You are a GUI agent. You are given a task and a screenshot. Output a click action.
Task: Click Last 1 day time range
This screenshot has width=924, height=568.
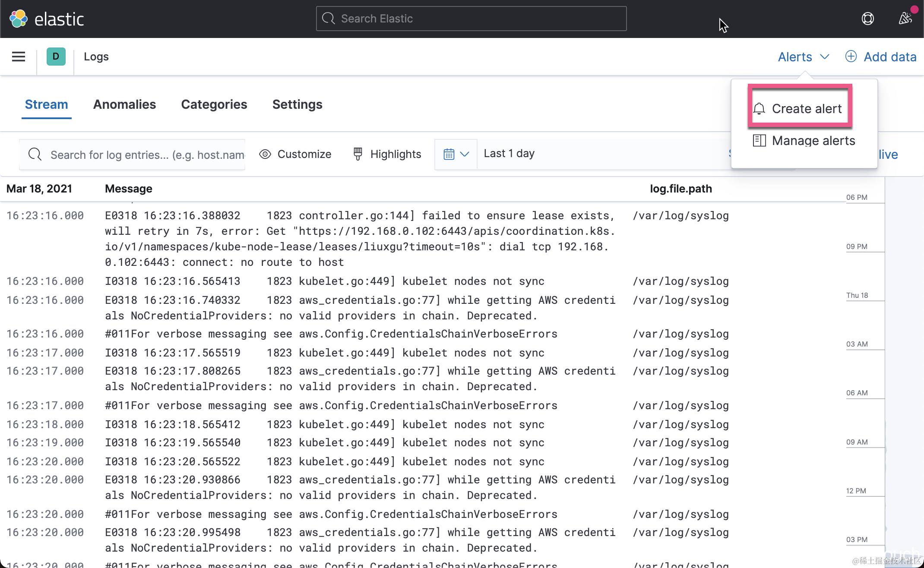509,154
